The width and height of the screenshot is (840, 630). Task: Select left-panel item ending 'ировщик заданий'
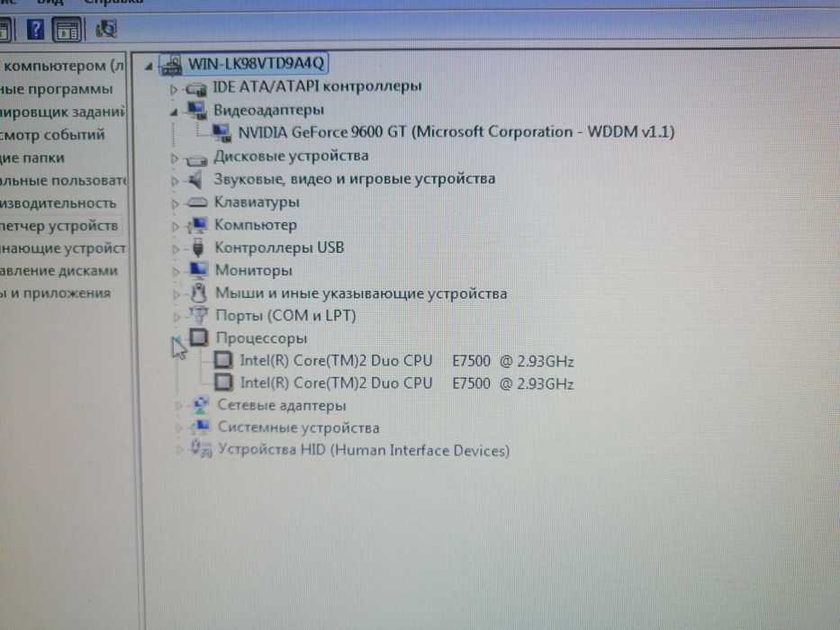click(63, 112)
